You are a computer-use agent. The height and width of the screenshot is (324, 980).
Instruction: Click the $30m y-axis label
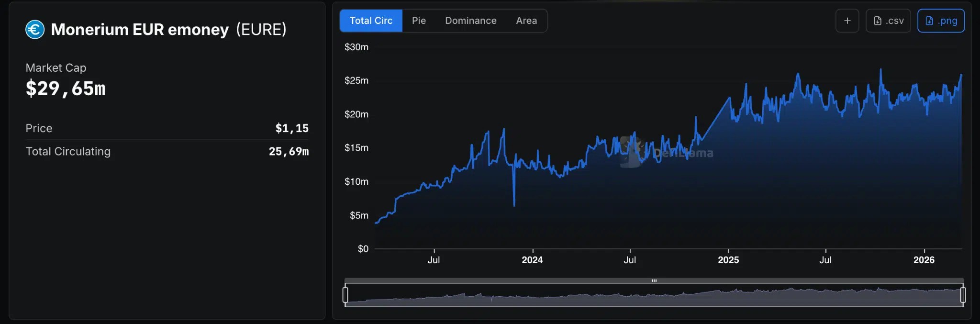[356, 47]
